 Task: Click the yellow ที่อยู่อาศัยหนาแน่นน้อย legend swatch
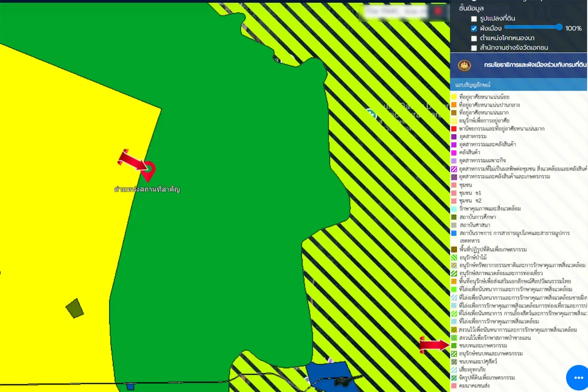point(454,97)
